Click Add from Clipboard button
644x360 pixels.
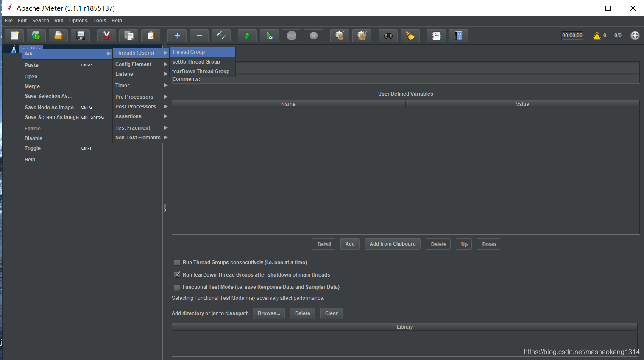point(393,244)
